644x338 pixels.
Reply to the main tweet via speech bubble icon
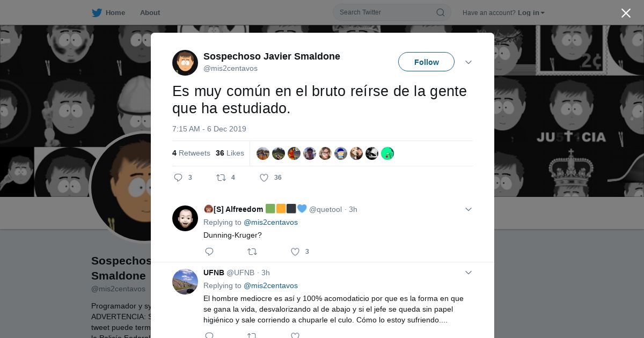178,178
